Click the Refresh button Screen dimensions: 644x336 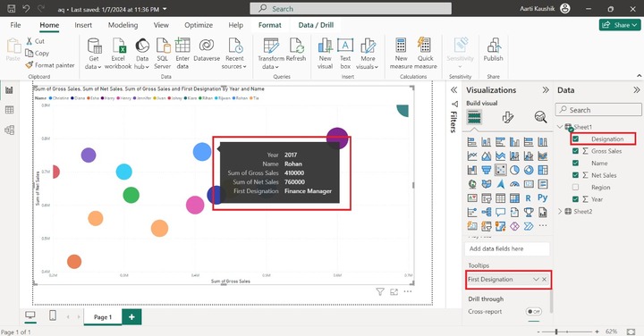(296, 50)
